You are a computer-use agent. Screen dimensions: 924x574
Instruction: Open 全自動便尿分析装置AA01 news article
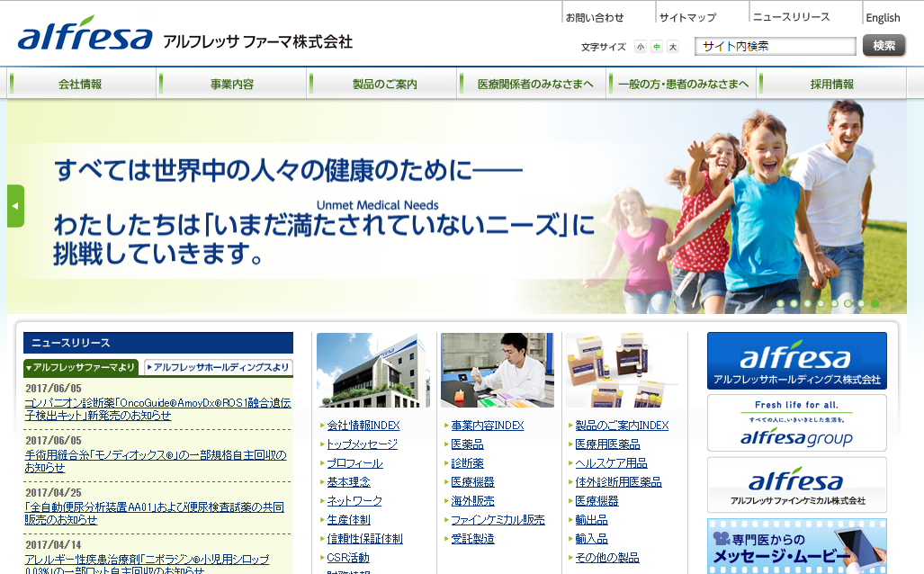[x=155, y=514]
